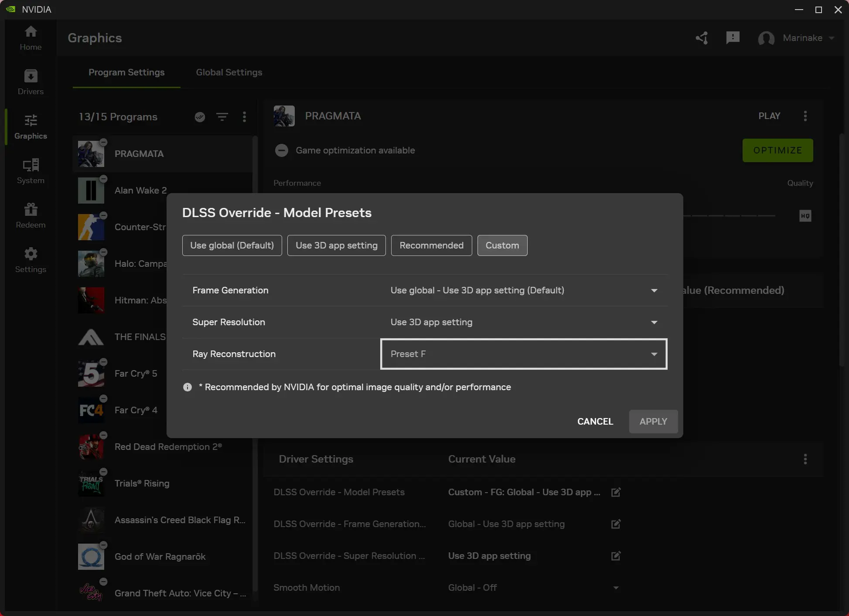Select Far Cry 4 game icon
Viewport: 849px width, 616px height.
click(x=91, y=410)
